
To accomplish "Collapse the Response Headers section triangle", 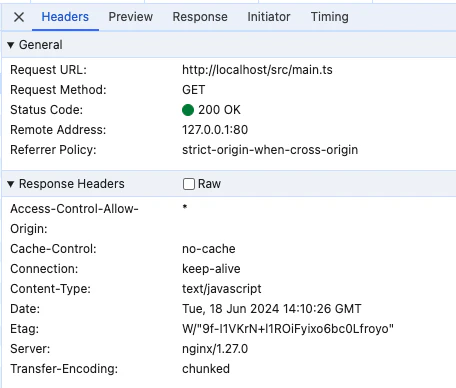I will pyautogui.click(x=11, y=184).
